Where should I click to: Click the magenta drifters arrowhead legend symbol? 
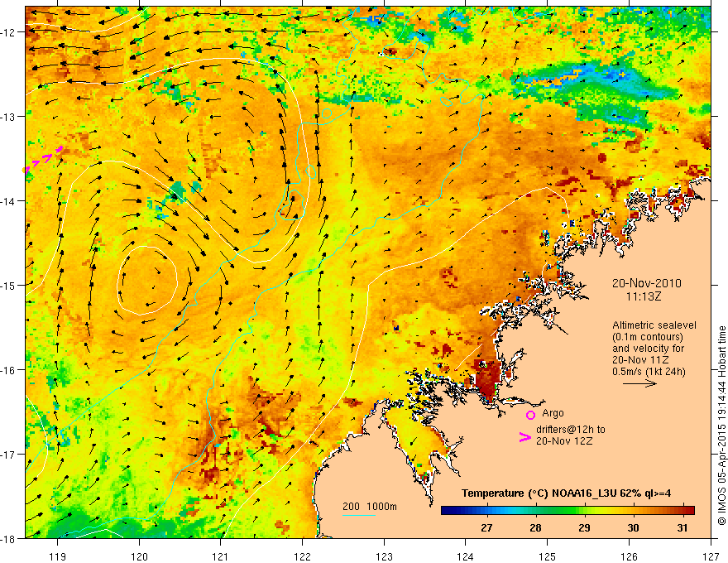[524, 437]
